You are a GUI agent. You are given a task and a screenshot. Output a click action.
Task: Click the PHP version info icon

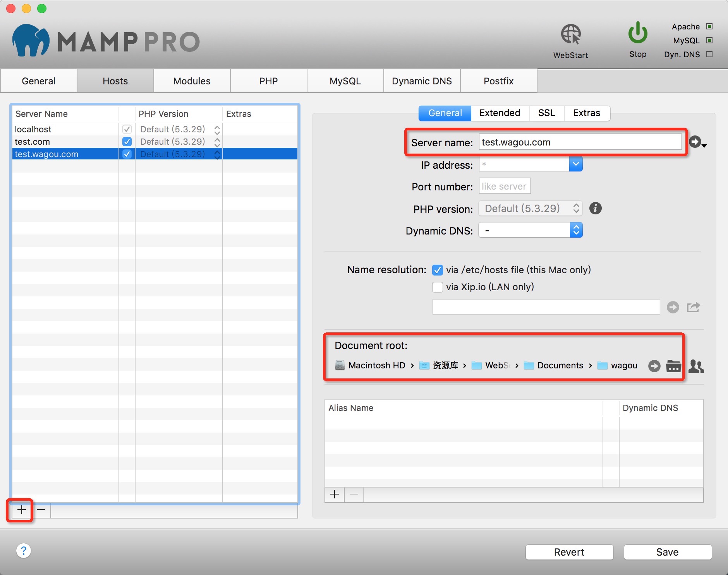(595, 209)
